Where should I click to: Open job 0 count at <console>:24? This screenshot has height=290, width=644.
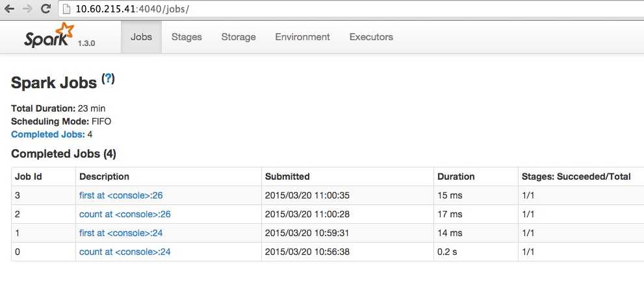tap(125, 252)
